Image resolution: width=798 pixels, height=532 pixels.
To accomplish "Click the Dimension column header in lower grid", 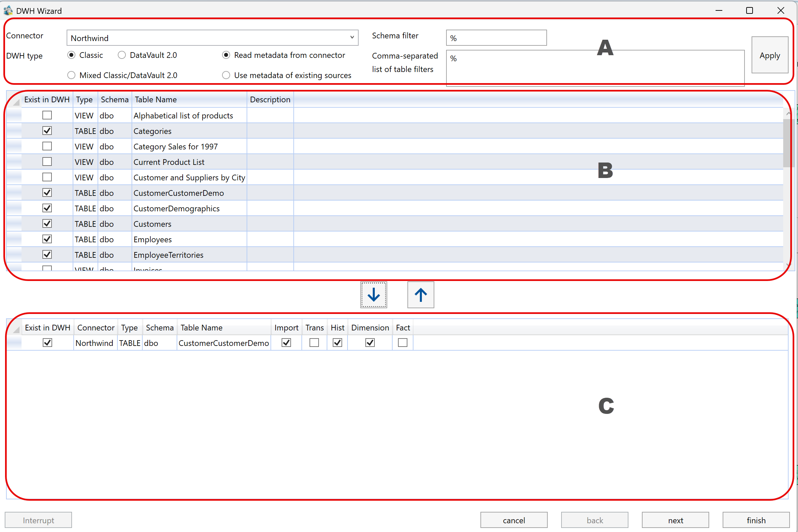I will [370, 327].
